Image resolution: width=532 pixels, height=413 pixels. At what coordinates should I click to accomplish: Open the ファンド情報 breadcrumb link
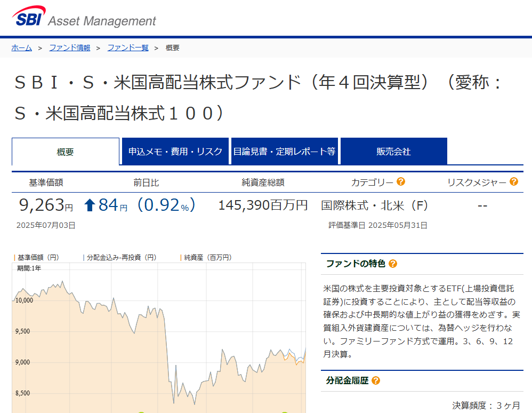point(70,47)
